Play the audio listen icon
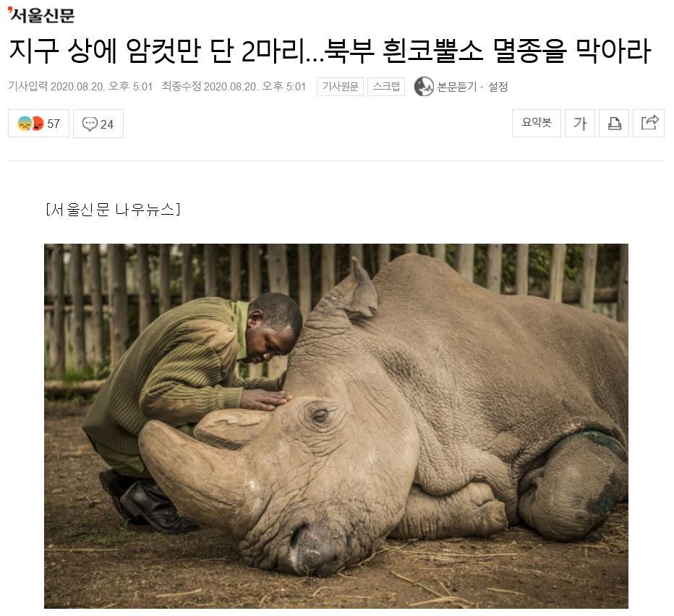This screenshot has width=674, height=616. pos(423,87)
